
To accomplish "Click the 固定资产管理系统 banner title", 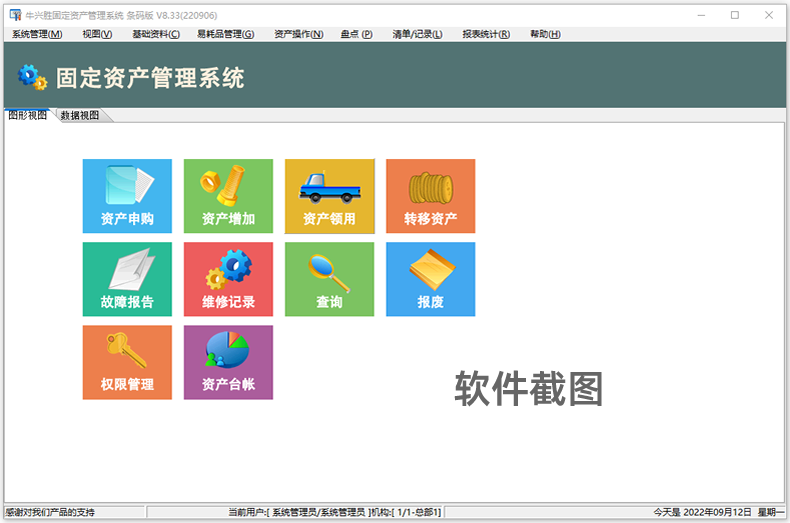I will click(x=150, y=78).
